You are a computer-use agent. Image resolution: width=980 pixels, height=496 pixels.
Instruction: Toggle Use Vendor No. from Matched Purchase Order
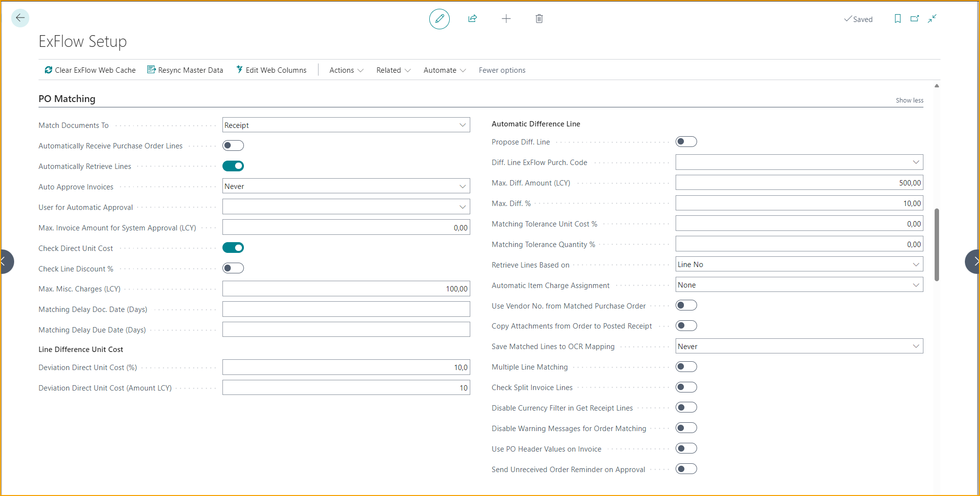click(x=686, y=305)
